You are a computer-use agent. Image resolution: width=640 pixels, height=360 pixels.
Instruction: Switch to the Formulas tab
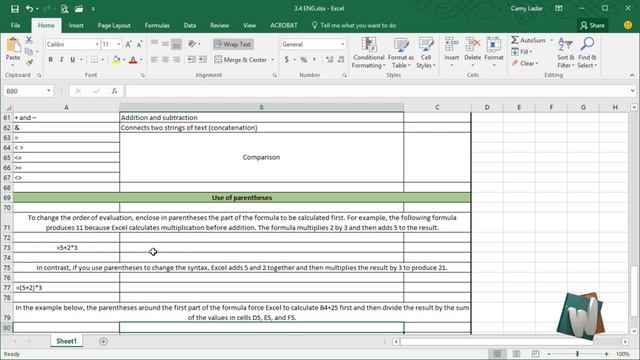pyautogui.click(x=157, y=25)
